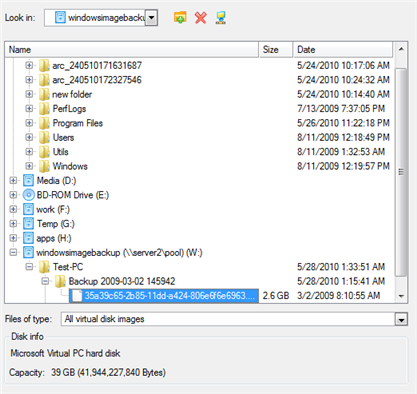Expand the work (F:) drive
This screenshot has height=394, width=417.
click(13, 209)
